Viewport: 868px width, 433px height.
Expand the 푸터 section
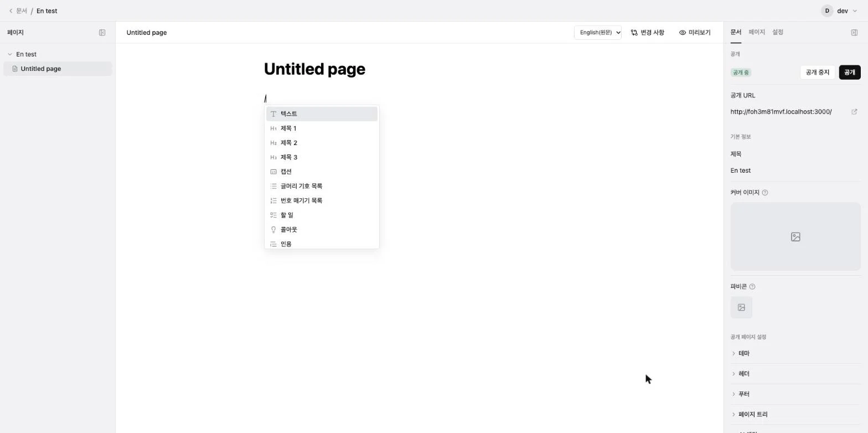point(795,394)
